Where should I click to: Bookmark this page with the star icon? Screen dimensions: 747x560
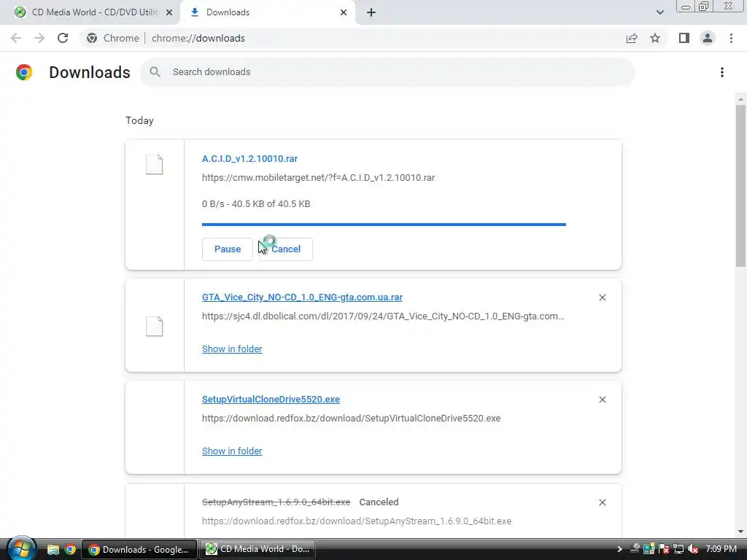tap(655, 38)
